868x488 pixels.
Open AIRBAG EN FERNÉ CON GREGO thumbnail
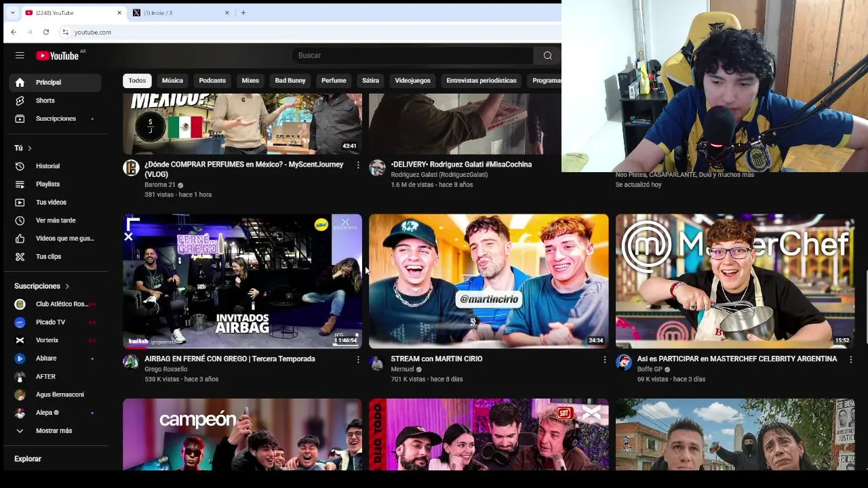coord(242,281)
